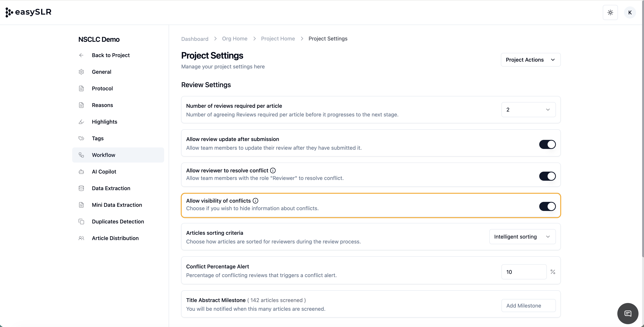
Task: Click Back to Project link
Action: pos(110,55)
